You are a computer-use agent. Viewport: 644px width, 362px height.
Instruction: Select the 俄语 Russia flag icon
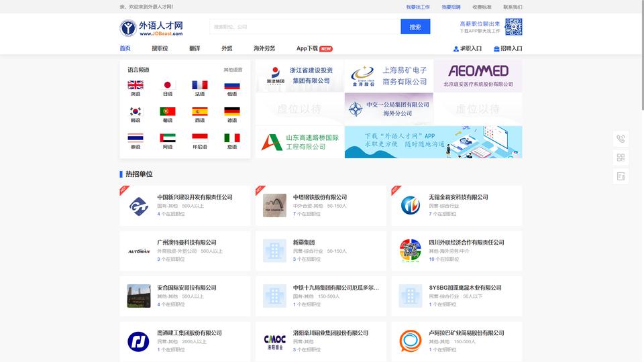click(232, 85)
